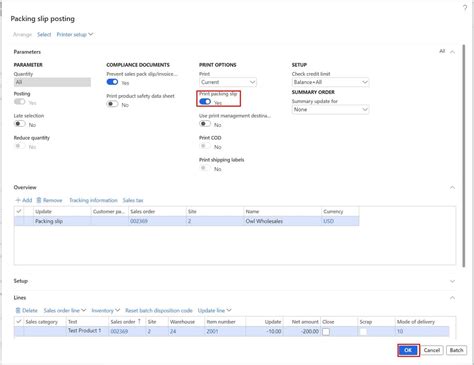Image resolution: width=474 pixels, height=365 pixels.
Task: Click Tracking information in Overview toolbar
Action: pyautogui.click(x=93, y=200)
